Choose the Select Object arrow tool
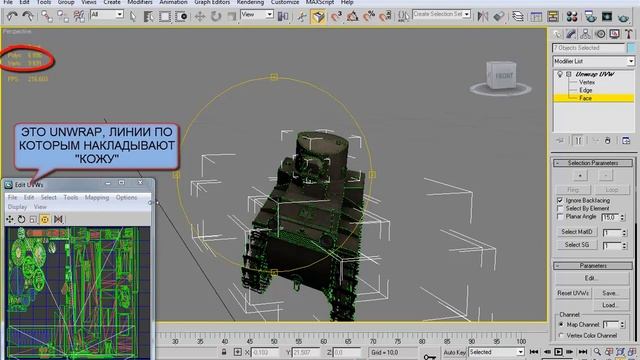This screenshot has height=360, width=640. 133,16
